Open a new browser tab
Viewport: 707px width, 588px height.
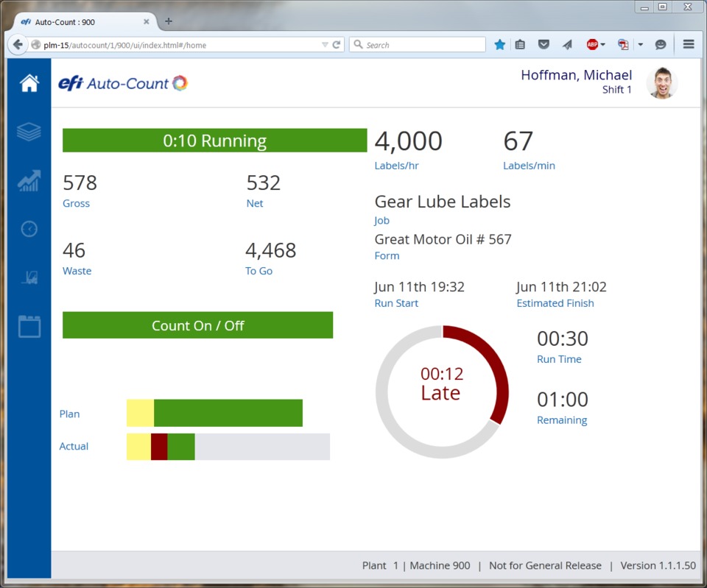[x=169, y=21]
